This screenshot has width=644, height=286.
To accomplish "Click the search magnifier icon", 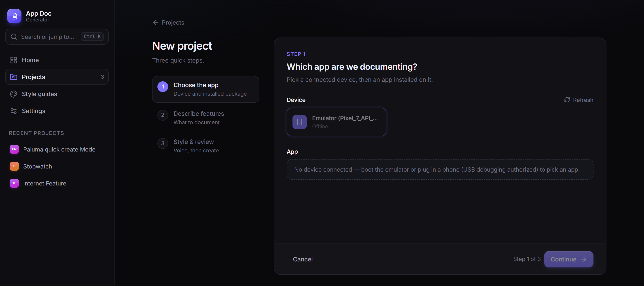I will 14,37.
